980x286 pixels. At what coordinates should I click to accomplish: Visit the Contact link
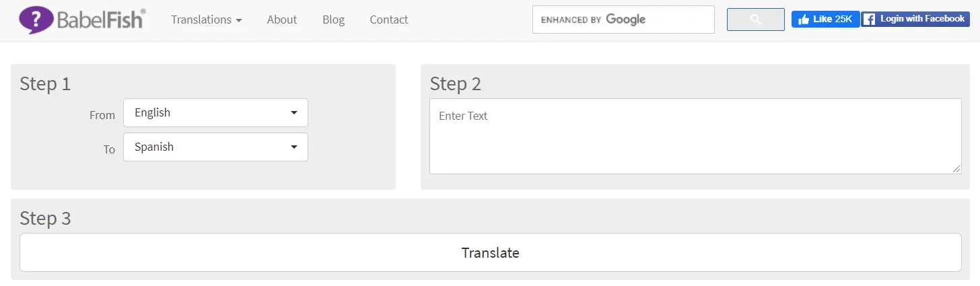[389, 20]
